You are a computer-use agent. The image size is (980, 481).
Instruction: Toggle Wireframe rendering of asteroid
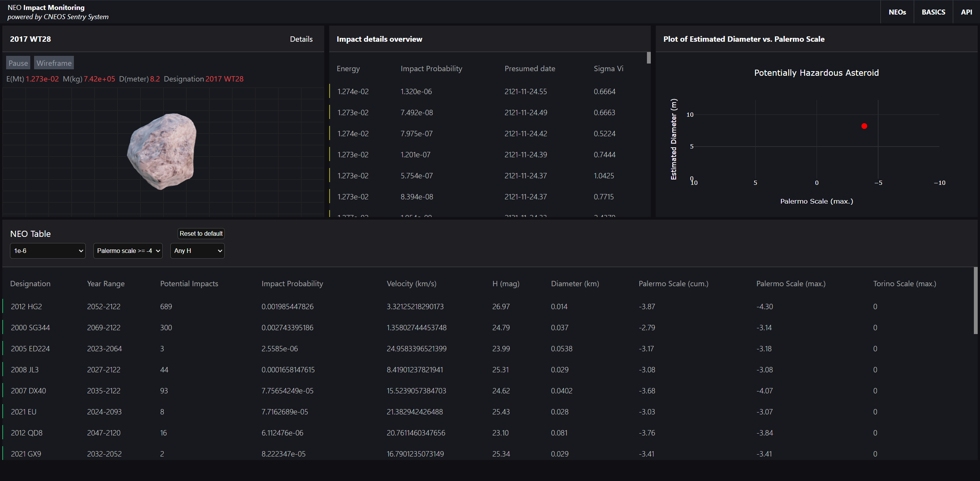54,63
